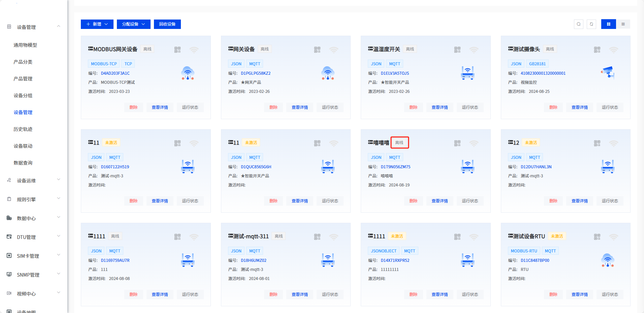Image resolution: width=644 pixels, height=313 pixels.
Task: Click wifi signal icon on 测试摄像头 card
Action: (614, 50)
